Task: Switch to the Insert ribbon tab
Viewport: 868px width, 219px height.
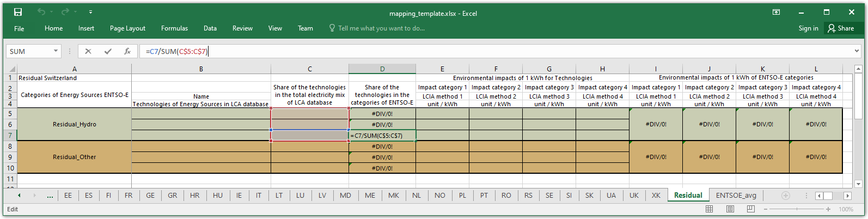Action: click(x=86, y=28)
